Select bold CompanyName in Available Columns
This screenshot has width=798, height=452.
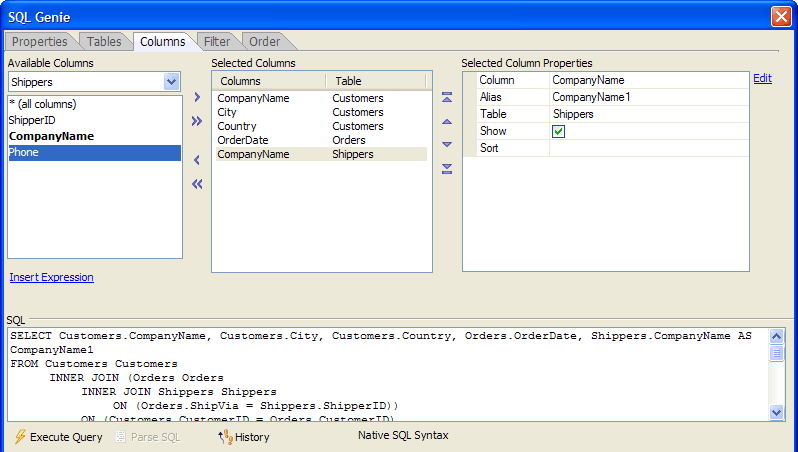pyautogui.click(x=95, y=136)
